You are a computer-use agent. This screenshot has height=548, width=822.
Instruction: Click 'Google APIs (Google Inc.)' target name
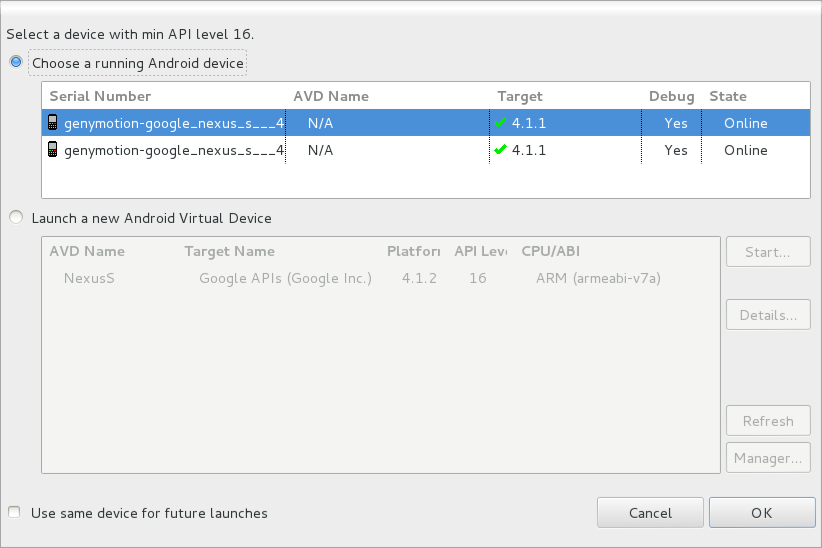[285, 278]
